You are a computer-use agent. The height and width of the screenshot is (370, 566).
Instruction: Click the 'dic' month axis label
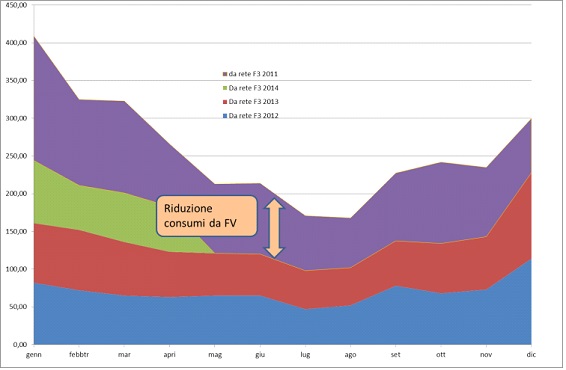531,354
